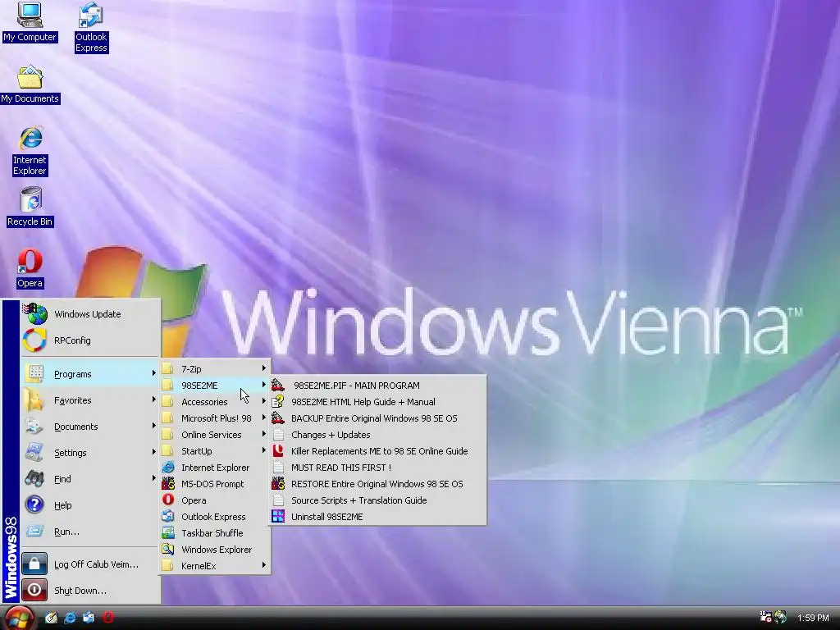Open the Favorites submenu
840x630 pixels.
[x=90, y=400]
